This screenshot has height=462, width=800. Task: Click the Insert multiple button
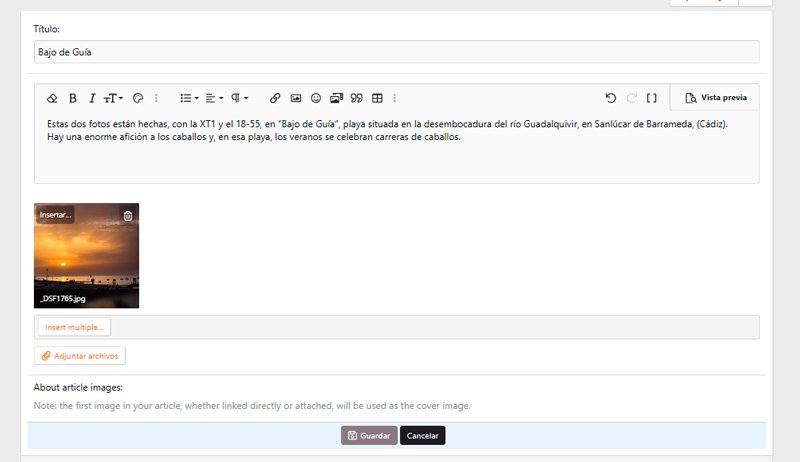click(74, 327)
